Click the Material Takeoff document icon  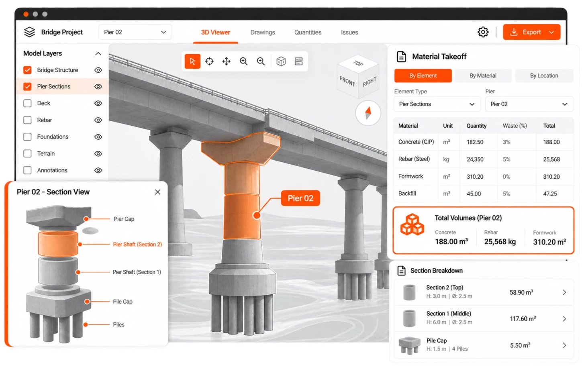click(x=401, y=57)
